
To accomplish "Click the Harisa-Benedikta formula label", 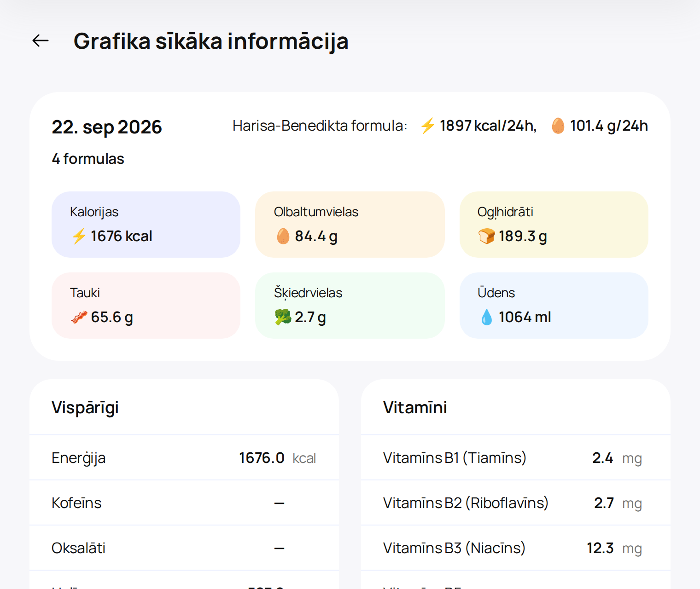I will [320, 126].
